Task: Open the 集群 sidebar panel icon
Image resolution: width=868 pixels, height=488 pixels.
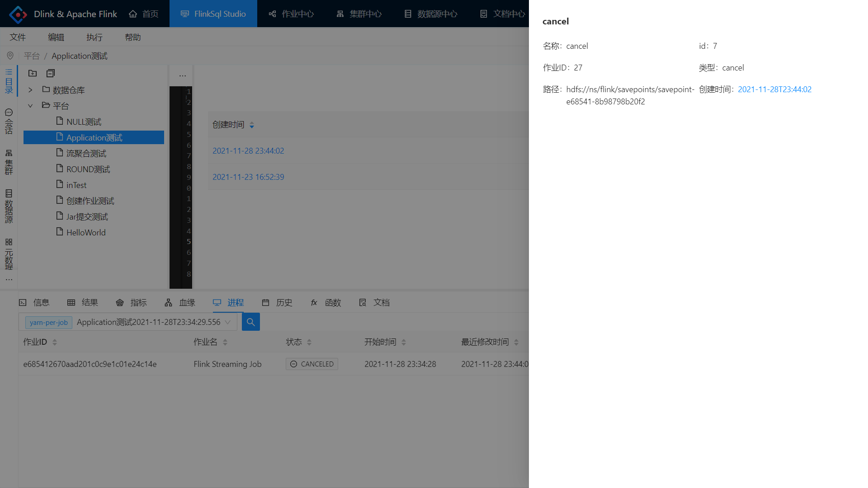Action: [x=9, y=162]
